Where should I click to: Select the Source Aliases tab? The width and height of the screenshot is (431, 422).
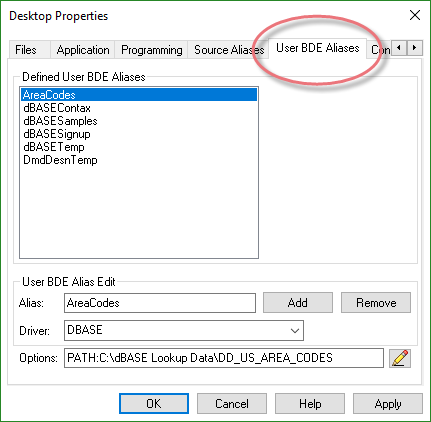click(x=229, y=50)
